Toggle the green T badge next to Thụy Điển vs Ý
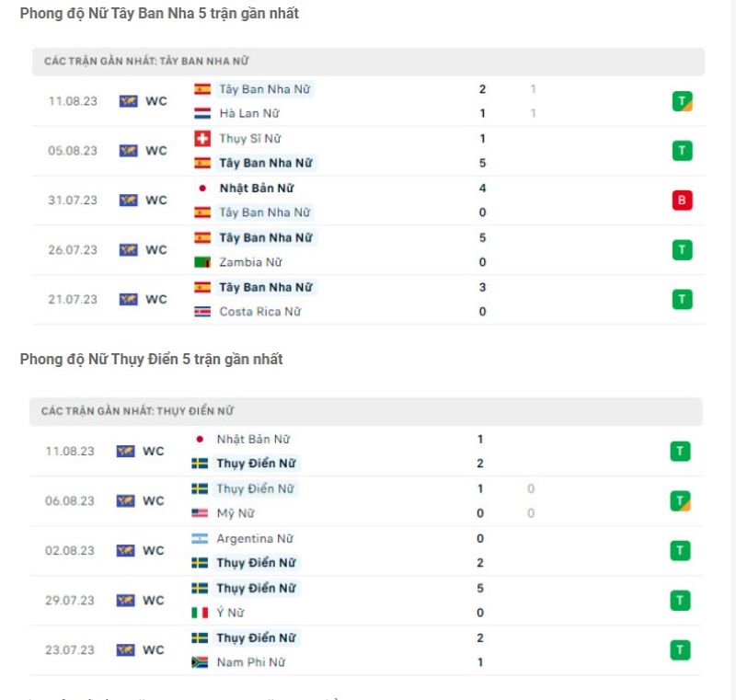 (681, 600)
